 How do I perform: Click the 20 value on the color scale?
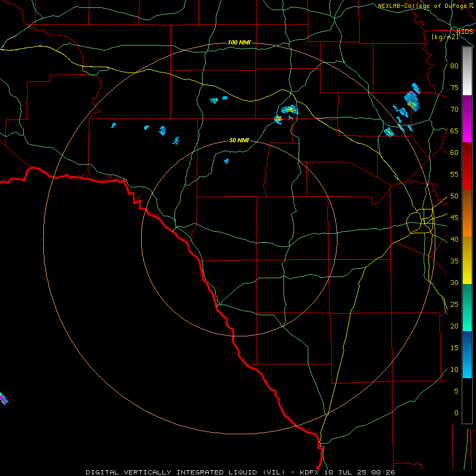(x=454, y=326)
